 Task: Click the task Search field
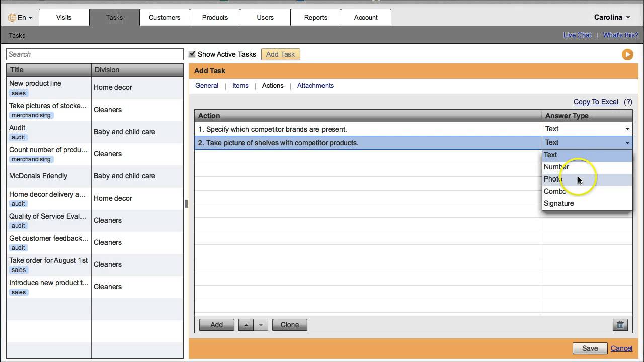(95, 54)
